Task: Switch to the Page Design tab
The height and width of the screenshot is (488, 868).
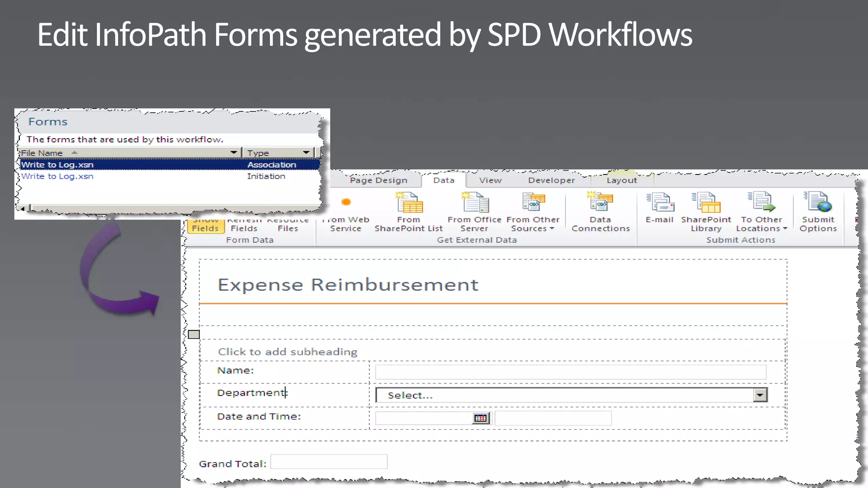Action: pos(378,180)
